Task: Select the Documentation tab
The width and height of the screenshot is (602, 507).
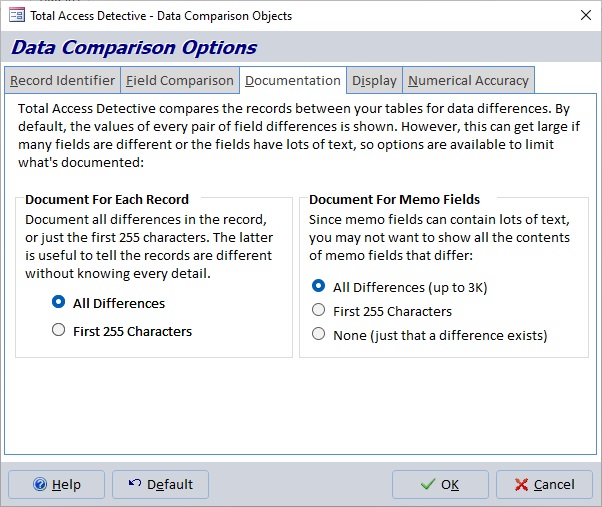Action: pyautogui.click(x=293, y=80)
